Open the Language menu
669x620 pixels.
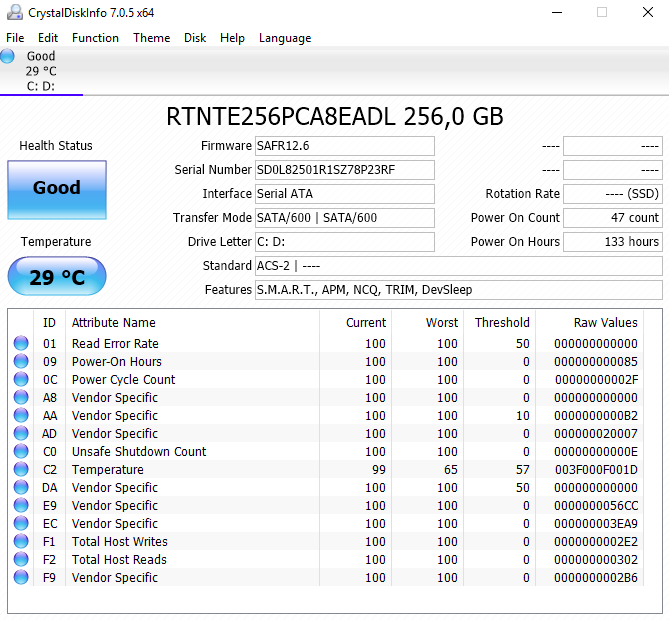click(x=284, y=38)
